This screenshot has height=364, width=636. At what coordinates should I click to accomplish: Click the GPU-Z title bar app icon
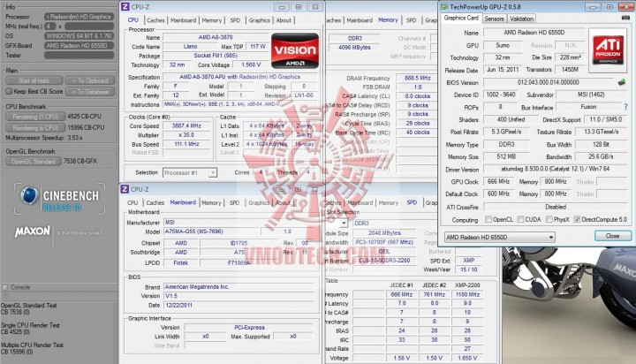click(444, 7)
